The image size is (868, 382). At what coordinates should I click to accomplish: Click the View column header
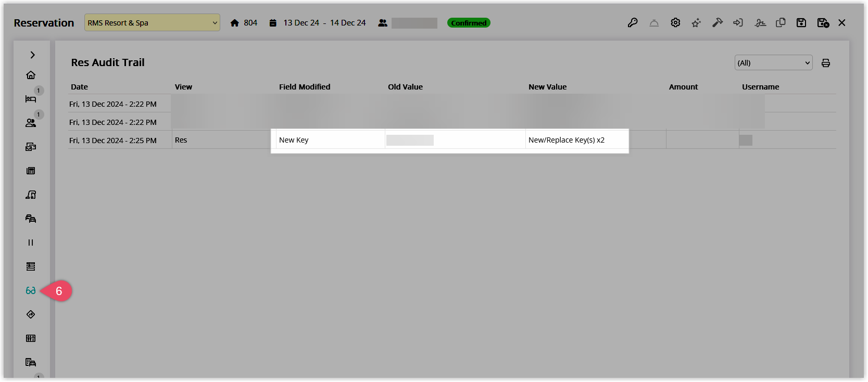183,87
